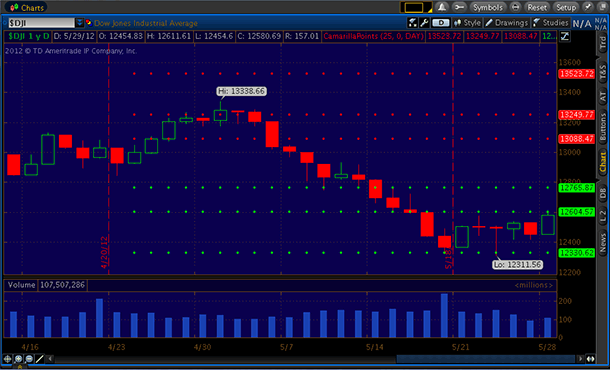Click the horizontal chart scrollbar thumb
This screenshot has height=370, width=610.
[x=486, y=359]
